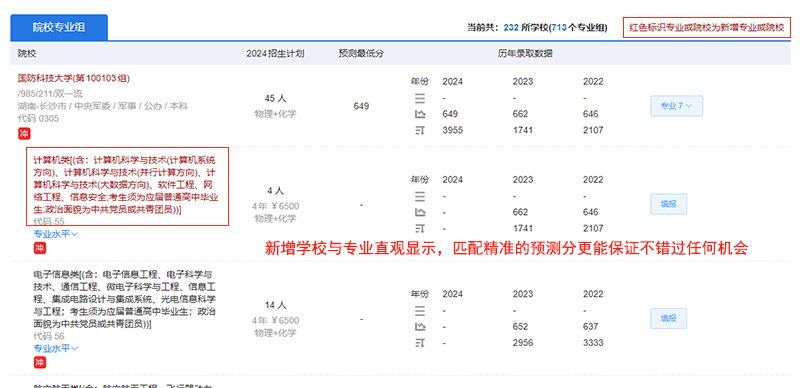Click the 14 人 plan for 电子信息类
Screen dimensions: 806x388
click(x=275, y=305)
